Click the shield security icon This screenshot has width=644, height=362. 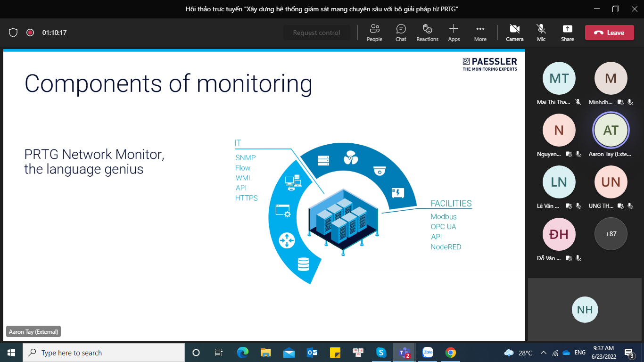[13, 33]
